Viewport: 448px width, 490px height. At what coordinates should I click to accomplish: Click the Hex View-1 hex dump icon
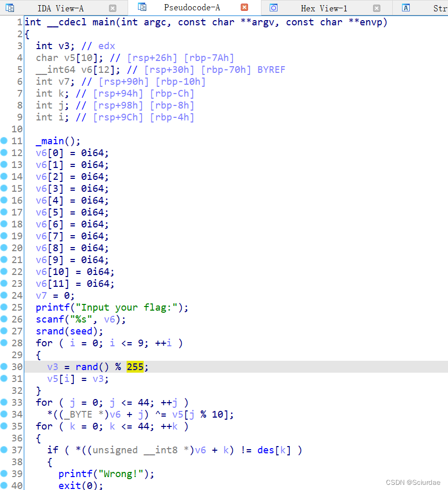pyautogui.click(x=274, y=8)
